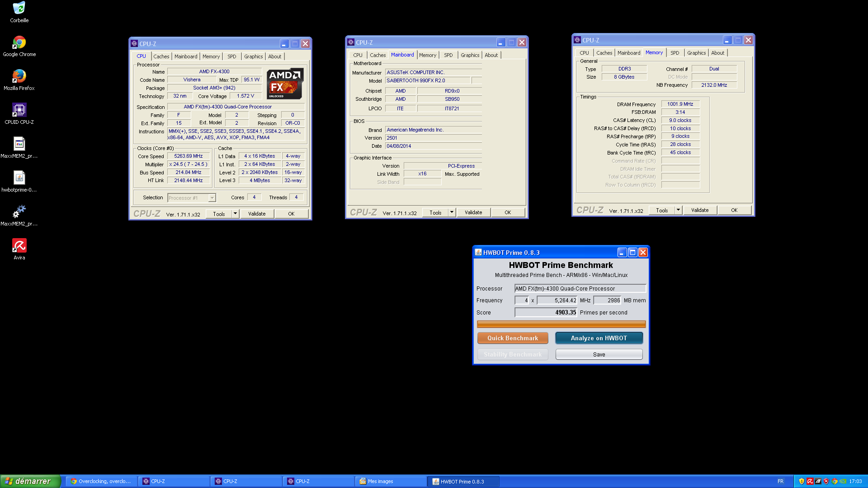Click Score field showing 4903.35
This screenshot has width=868, height=488.
[x=546, y=312]
